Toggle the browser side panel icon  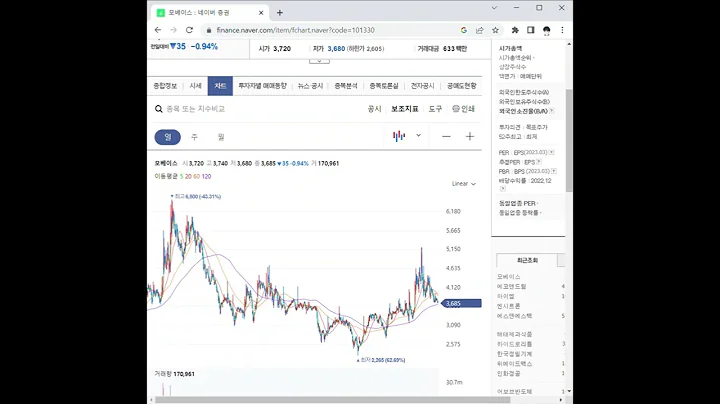(x=531, y=30)
